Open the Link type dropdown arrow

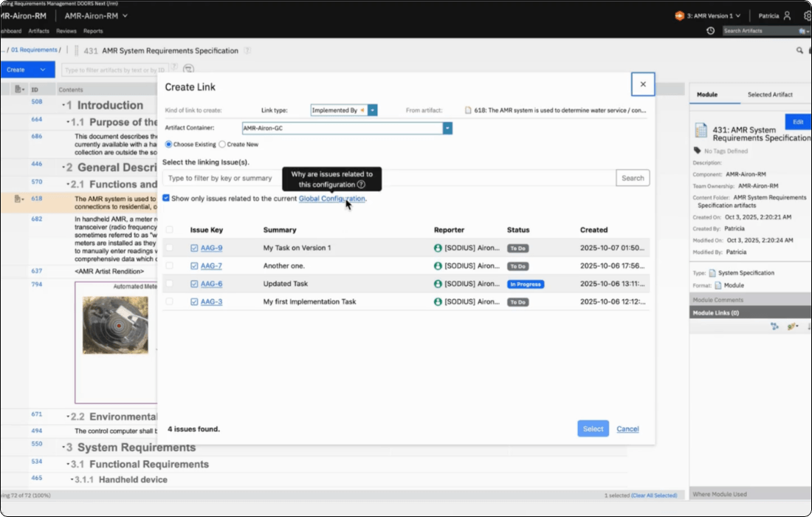coord(372,110)
